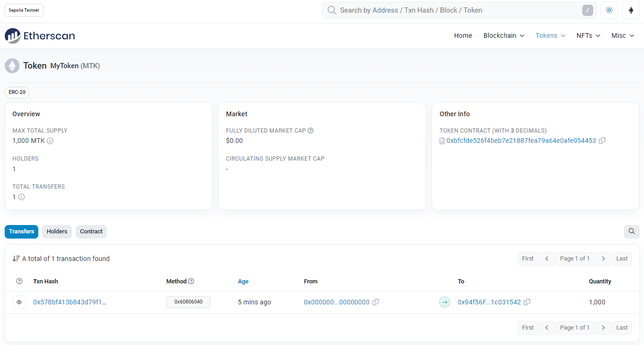This screenshot has width=644, height=345.
Task: Click the MyToken token logo icon
Action: pyautogui.click(x=12, y=66)
